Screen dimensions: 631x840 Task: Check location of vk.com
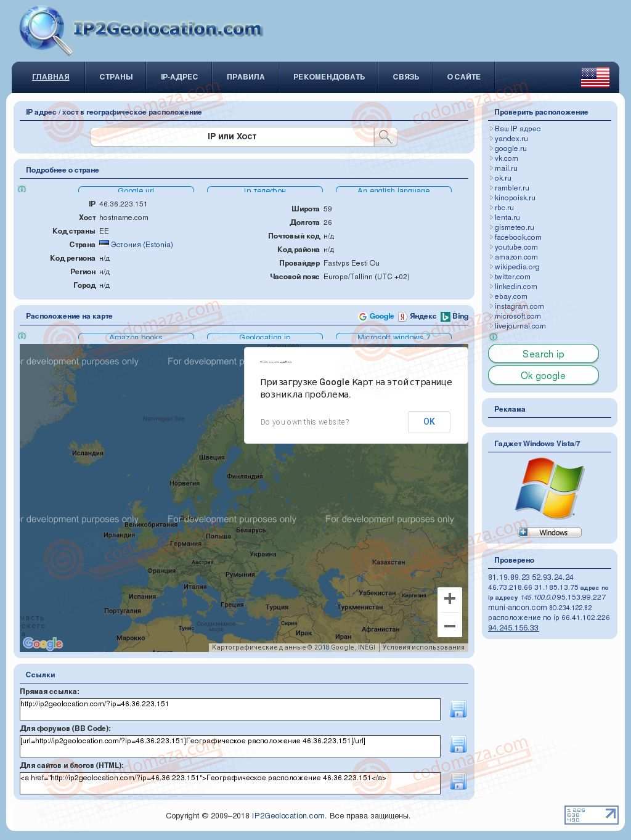[507, 158]
